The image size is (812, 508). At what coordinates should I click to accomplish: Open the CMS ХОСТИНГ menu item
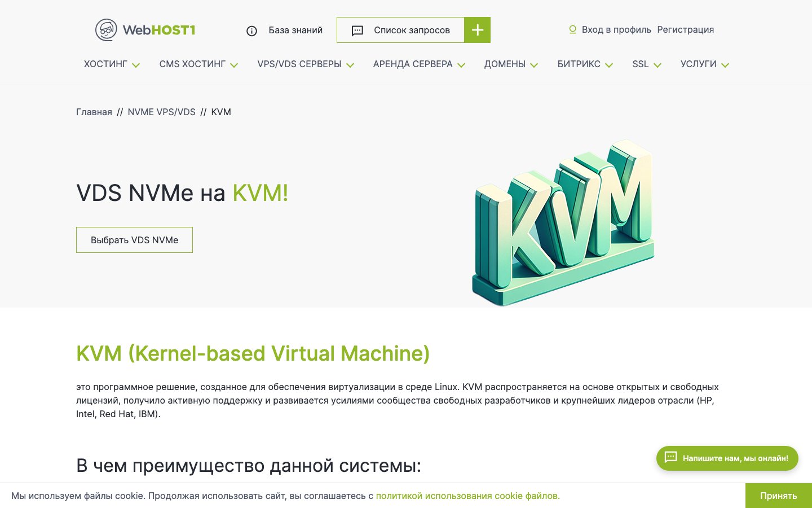pos(192,64)
